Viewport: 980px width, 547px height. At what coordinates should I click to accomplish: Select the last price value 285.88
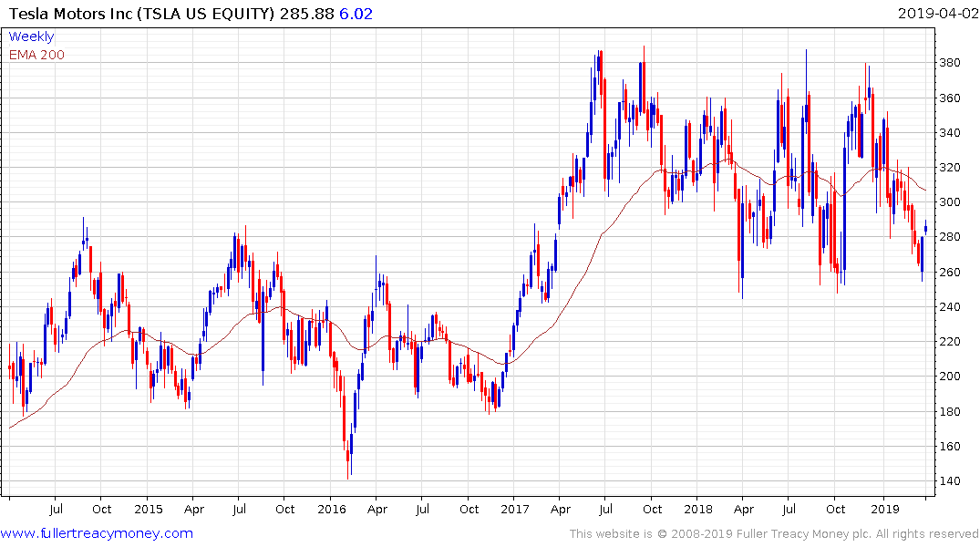pos(307,14)
